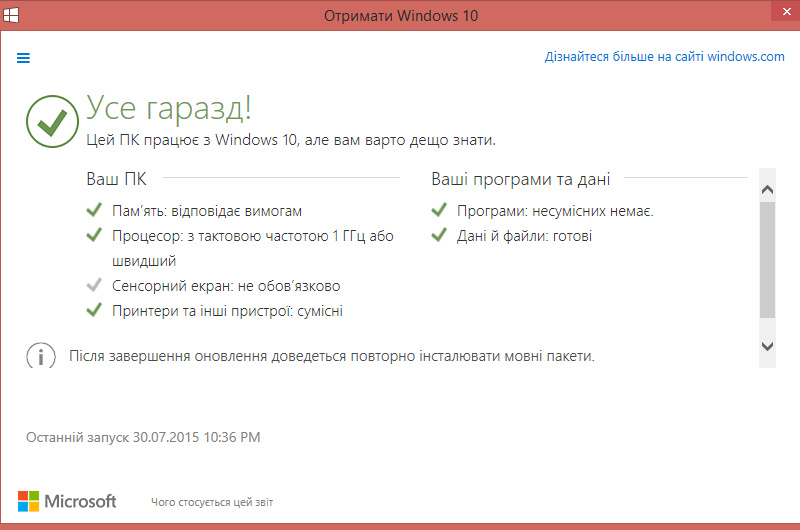Click gray checkmark beside Сенсорний екран

(x=94, y=285)
